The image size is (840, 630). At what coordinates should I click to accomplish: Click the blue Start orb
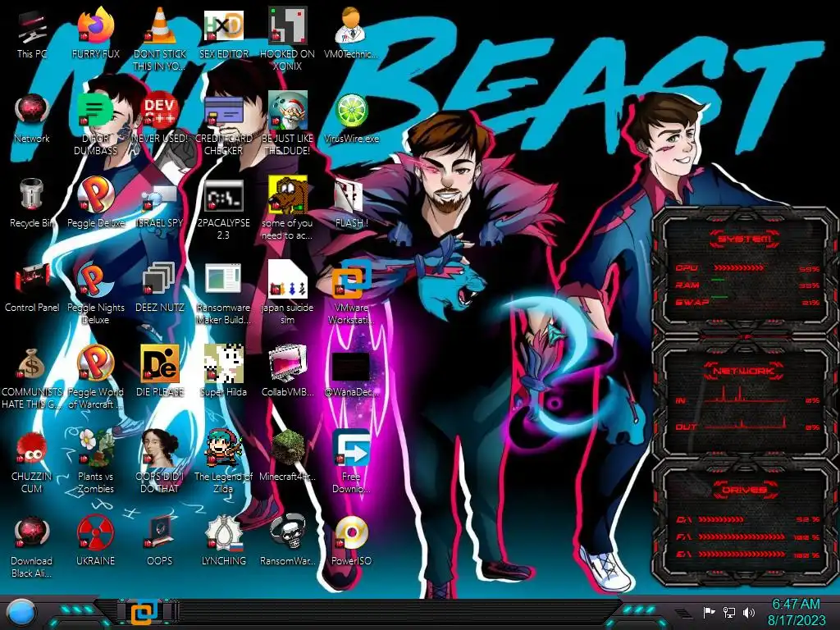click(21, 613)
